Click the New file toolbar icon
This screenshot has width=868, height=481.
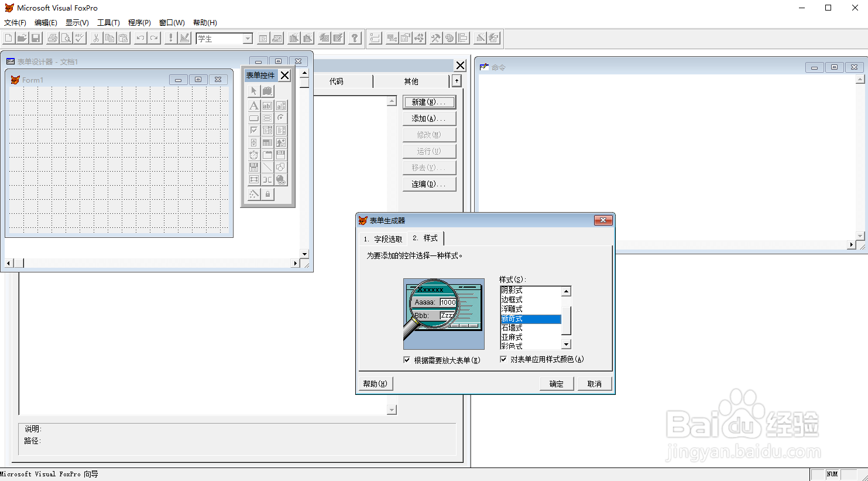[8, 38]
